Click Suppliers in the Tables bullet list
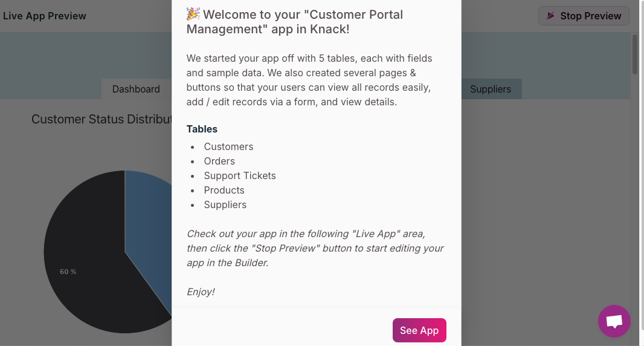644x346 pixels. pyautogui.click(x=225, y=204)
